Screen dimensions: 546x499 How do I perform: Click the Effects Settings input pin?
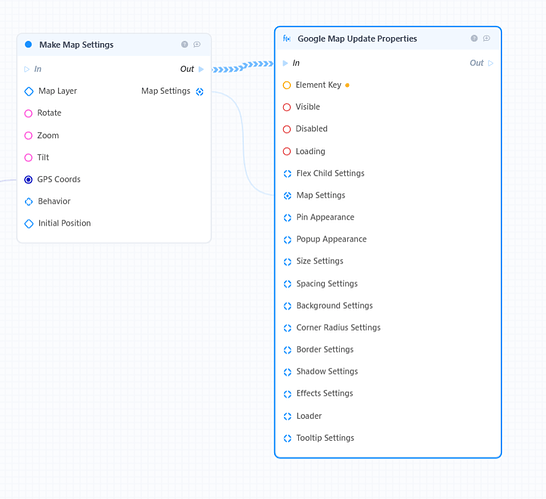(x=287, y=394)
